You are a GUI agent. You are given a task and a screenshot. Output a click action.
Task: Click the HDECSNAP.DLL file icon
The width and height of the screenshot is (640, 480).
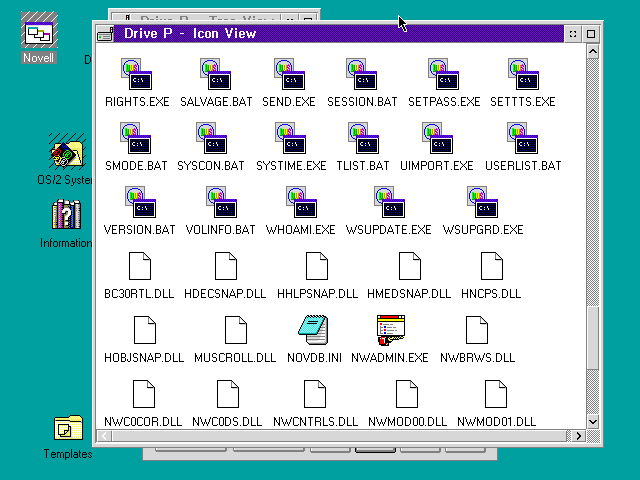click(226, 266)
